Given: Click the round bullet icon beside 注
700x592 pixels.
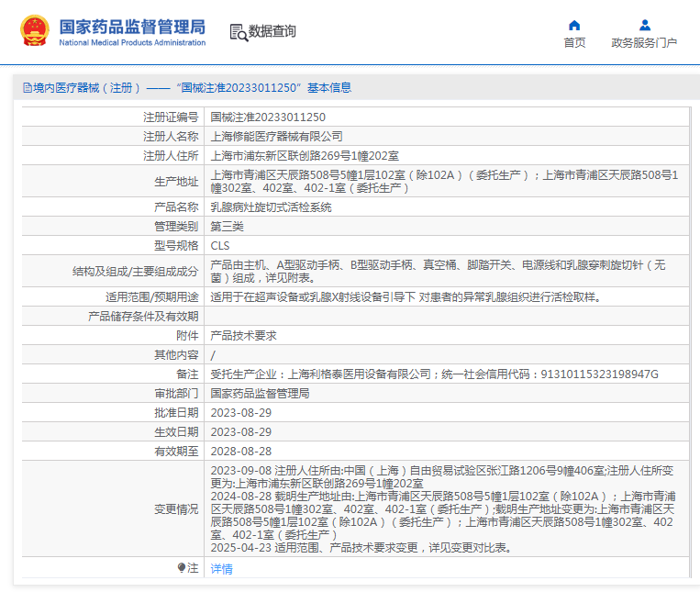Looking at the screenshot, I should [182, 568].
